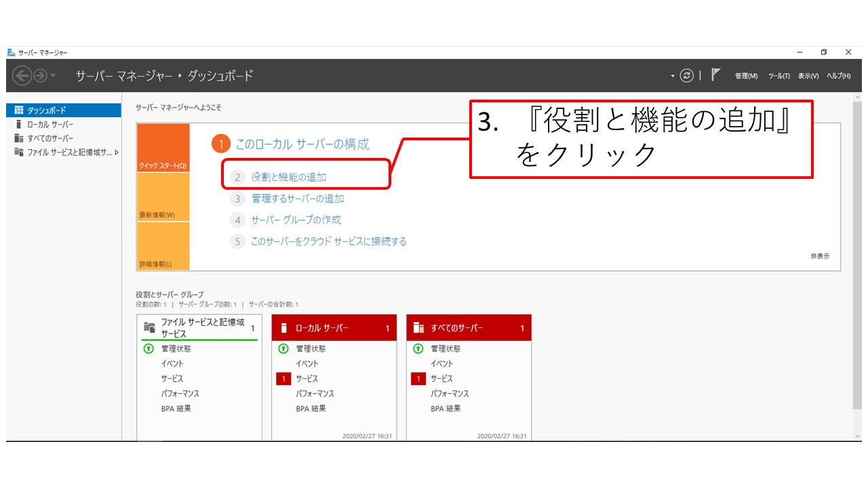Open the 表示(V) menu
868x488 pixels.
click(x=808, y=76)
